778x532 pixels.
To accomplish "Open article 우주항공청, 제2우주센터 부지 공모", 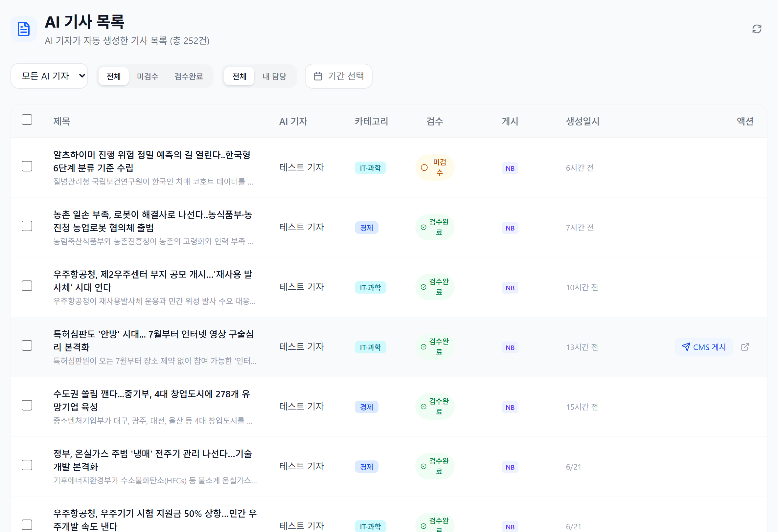I will (153, 281).
